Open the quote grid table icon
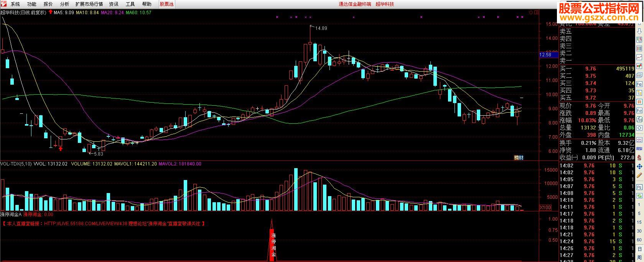The width and height of the screenshot is (644, 262). (639, 48)
